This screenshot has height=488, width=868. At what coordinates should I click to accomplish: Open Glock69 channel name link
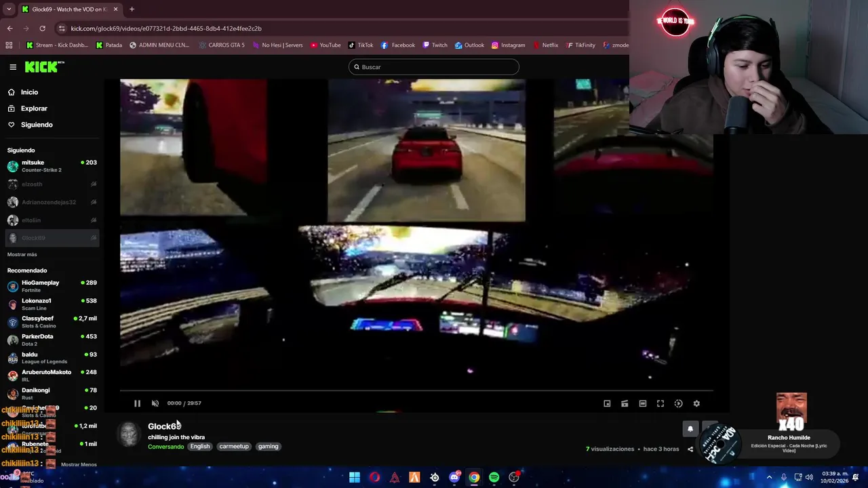point(164,426)
